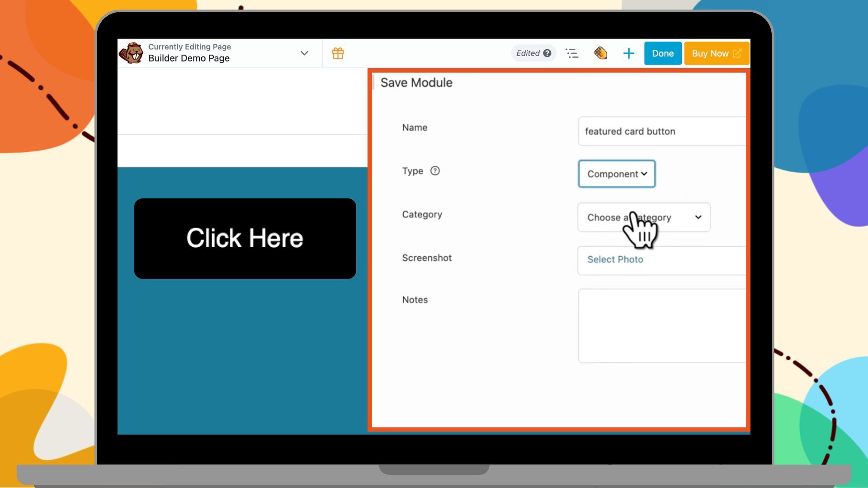Click the Beaver Builder beaver logo
Viewport: 868px width, 488px height.
(x=132, y=53)
